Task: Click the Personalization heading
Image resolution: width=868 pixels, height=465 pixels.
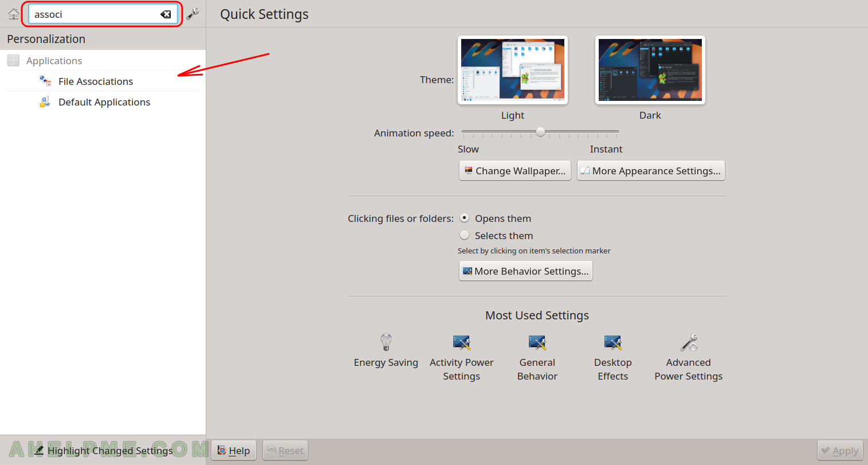Action: click(x=46, y=39)
